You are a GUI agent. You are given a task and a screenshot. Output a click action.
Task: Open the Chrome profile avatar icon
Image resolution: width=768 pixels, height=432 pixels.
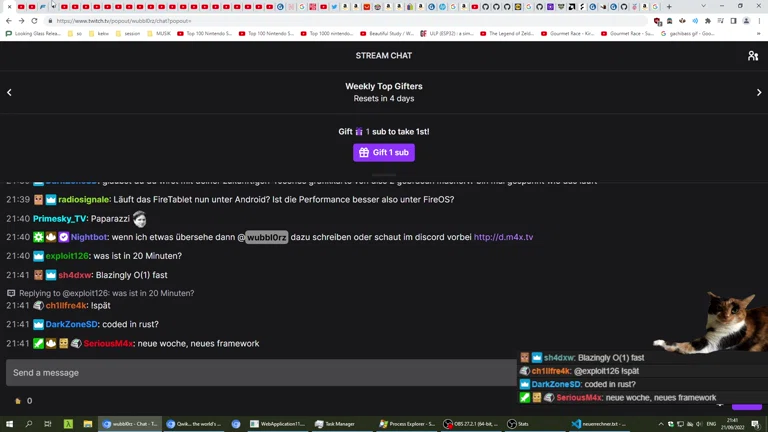tap(746, 21)
